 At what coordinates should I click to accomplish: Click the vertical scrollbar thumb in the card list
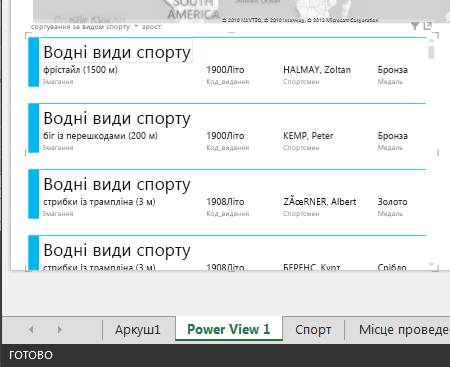pos(431,52)
